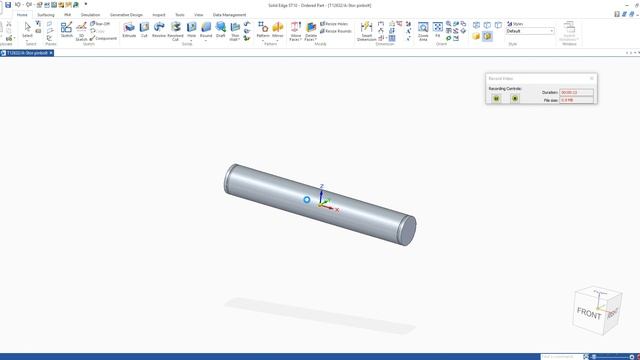The width and height of the screenshot is (640, 360).
Task: Expand the Round tool dropdown arrow
Action: pos(206,40)
